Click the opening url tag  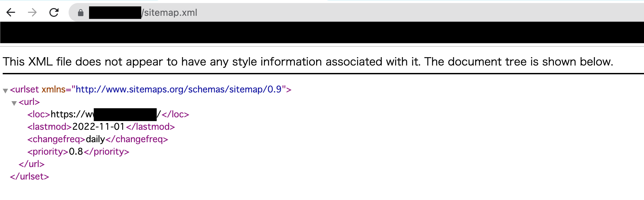click(x=29, y=102)
